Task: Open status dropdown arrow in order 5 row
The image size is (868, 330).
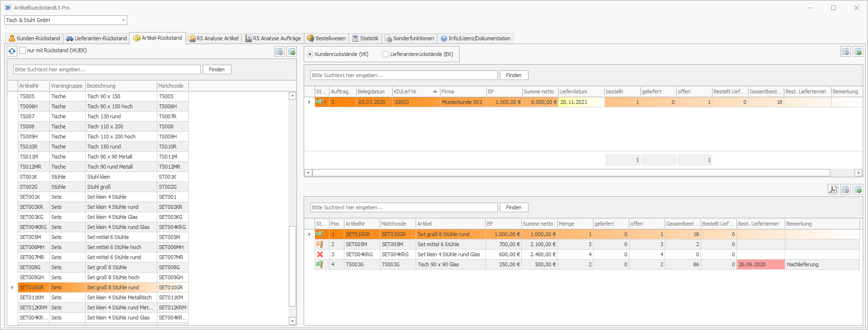Action: tap(326, 102)
